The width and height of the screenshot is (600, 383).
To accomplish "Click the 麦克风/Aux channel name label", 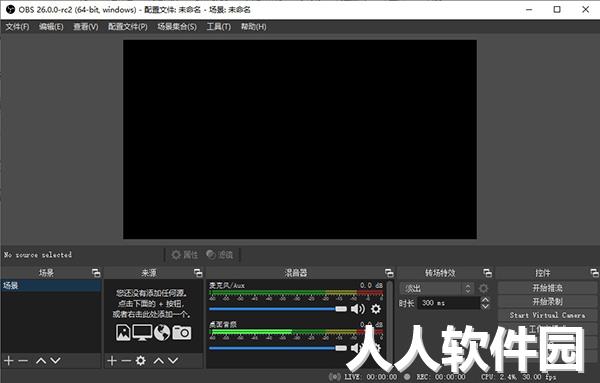I will pos(227,285).
